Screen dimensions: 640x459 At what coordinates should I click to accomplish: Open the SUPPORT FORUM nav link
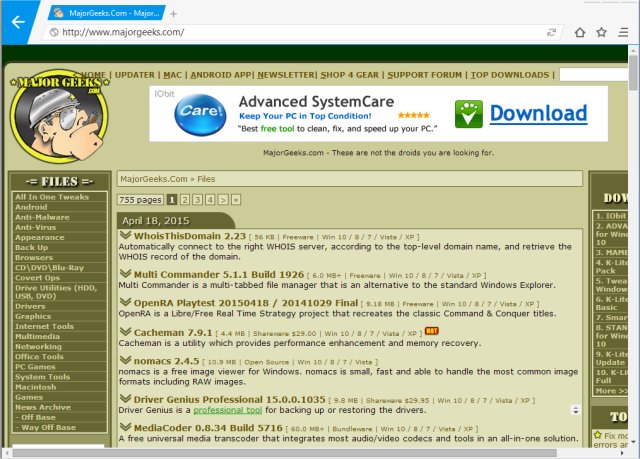(x=424, y=75)
